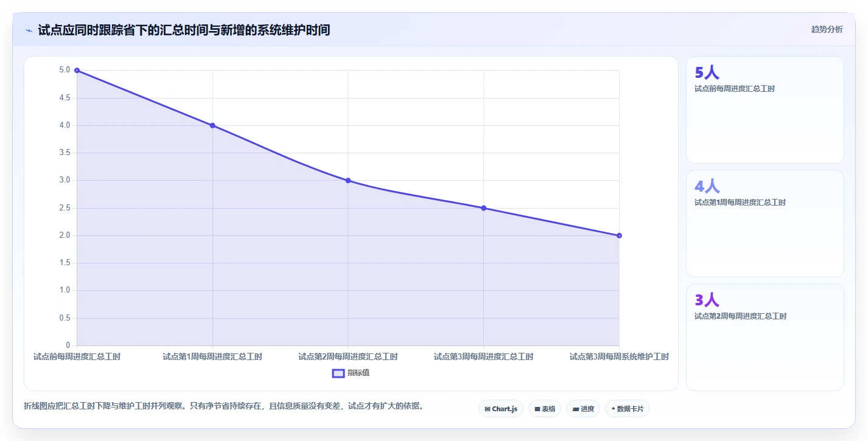Click x-axis label 试点第3周每周进度汇总工时

pos(483,356)
